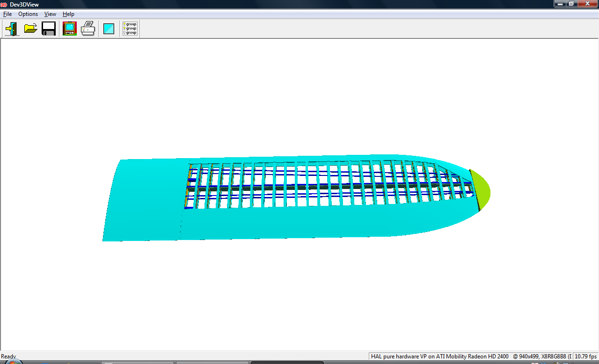Screen dimensions: 599x364
Task: Click the fps counter in status bar
Action: (x=585, y=357)
